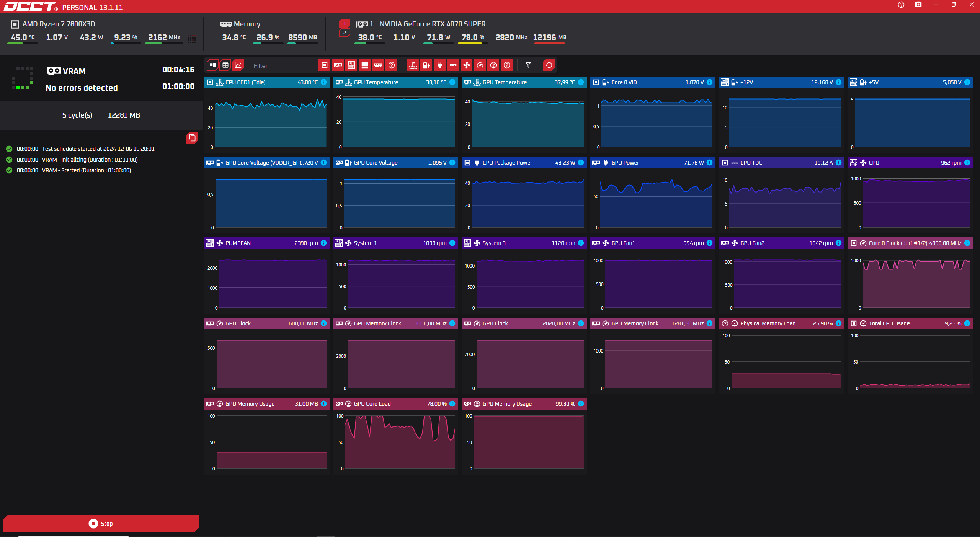Toggle the CPU sensor category filter
The width and height of the screenshot is (980, 537).
click(x=325, y=65)
